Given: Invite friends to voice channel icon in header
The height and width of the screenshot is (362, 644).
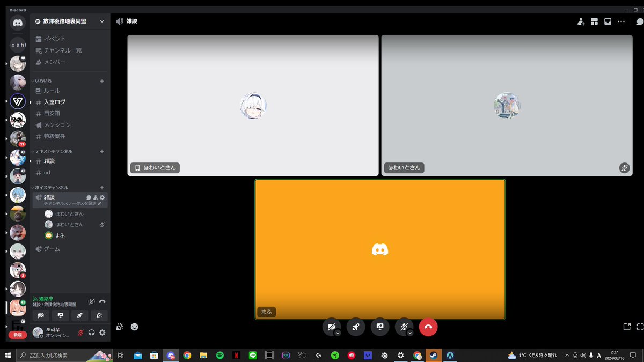Looking at the screenshot, I should [581, 21].
